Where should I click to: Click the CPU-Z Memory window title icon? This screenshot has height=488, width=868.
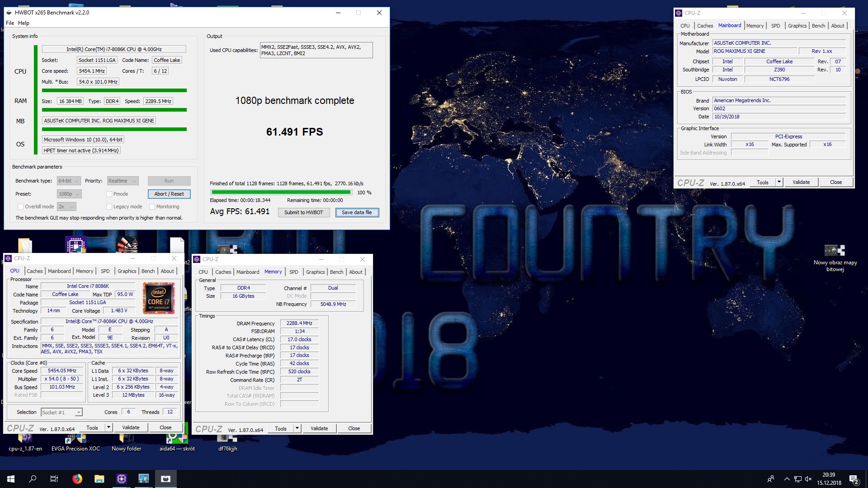197,259
